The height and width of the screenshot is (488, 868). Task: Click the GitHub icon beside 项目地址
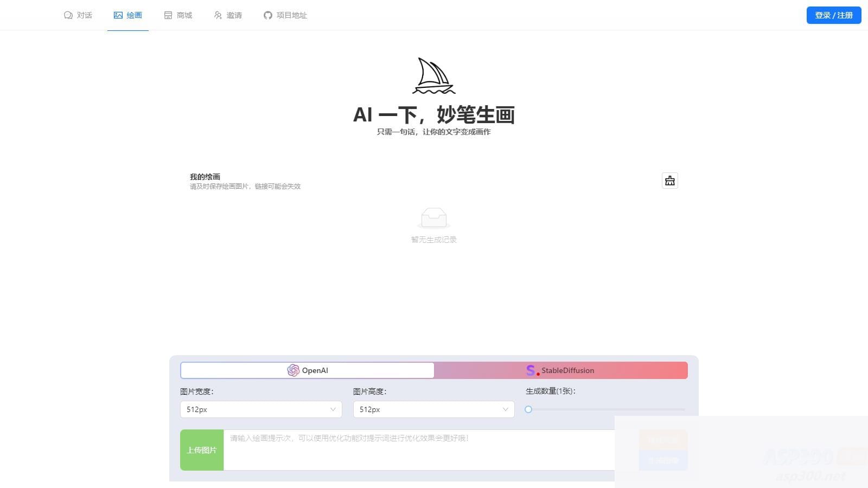(x=267, y=15)
